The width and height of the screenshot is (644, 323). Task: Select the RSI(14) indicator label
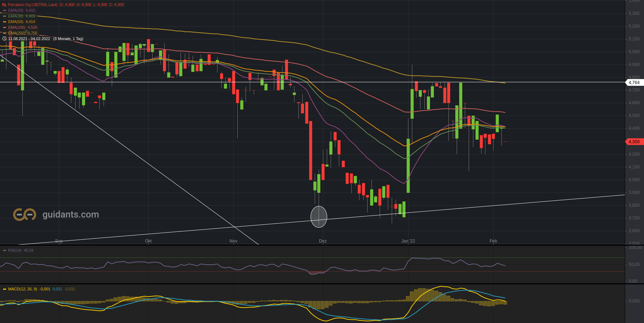15,250
